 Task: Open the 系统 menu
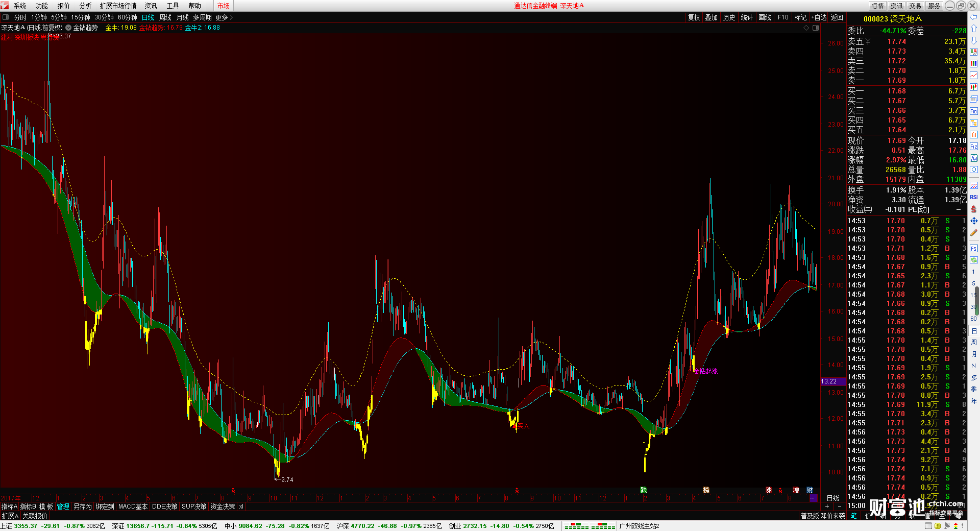[x=20, y=6]
